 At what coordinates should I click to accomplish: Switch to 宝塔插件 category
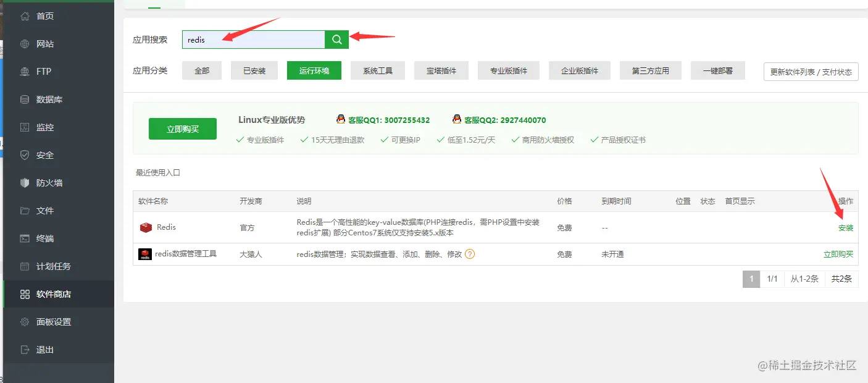pos(441,70)
